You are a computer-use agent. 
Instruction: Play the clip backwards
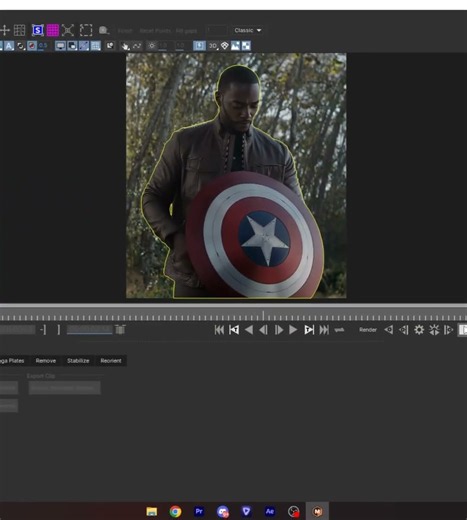pyautogui.click(x=249, y=330)
